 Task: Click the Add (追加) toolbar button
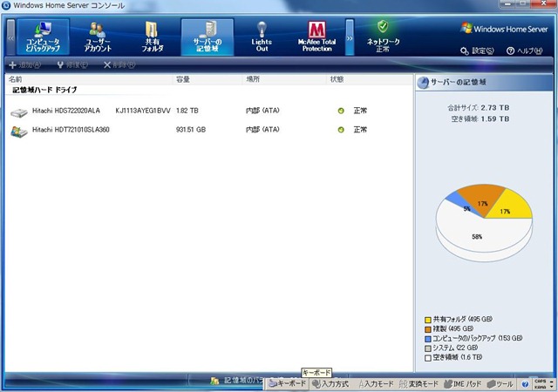click(24, 64)
